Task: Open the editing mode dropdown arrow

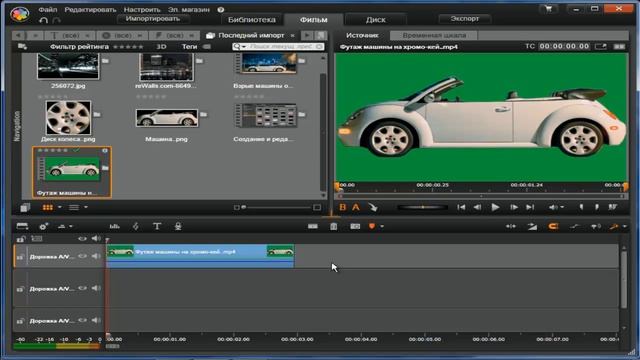Action: tap(624, 227)
